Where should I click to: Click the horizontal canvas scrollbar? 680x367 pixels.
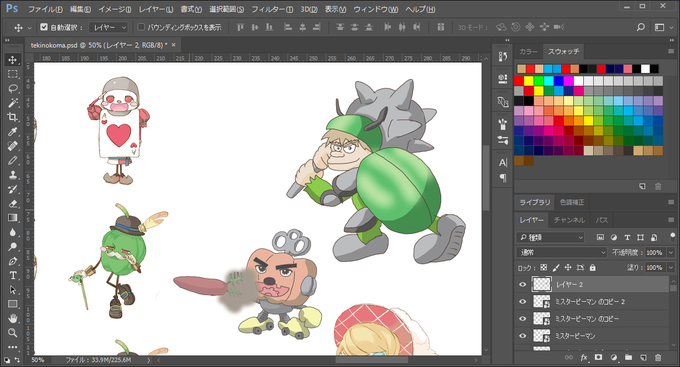point(372,360)
